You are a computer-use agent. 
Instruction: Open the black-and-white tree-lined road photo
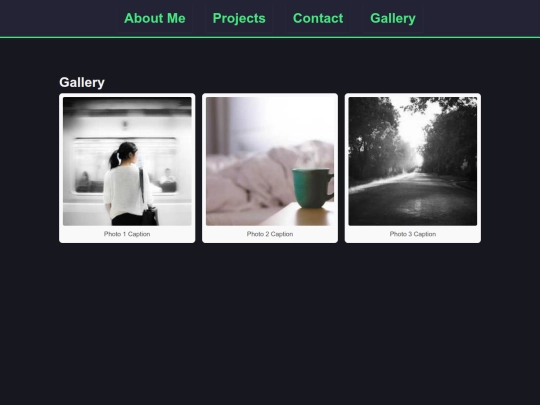[413, 161]
